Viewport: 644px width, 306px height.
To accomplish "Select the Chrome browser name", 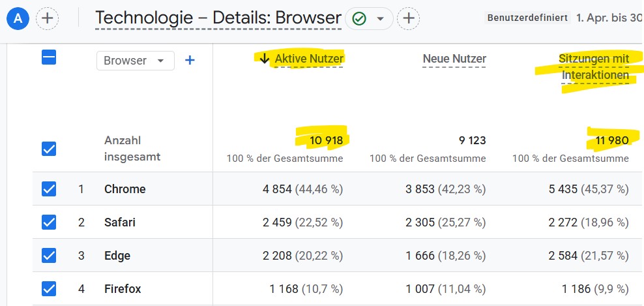I will pos(125,189).
